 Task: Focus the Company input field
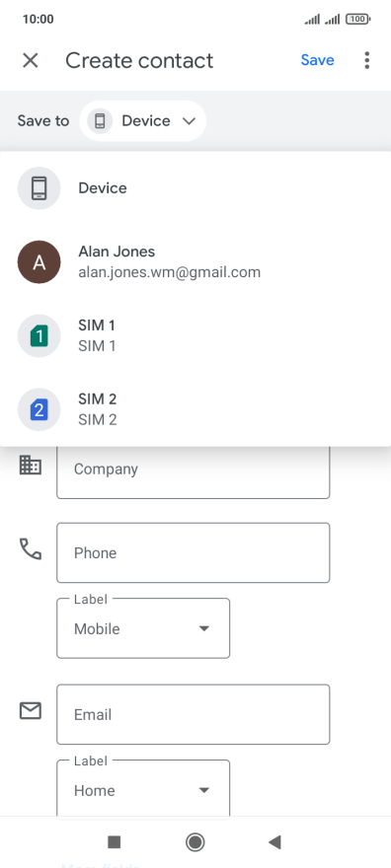coord(194,470)
